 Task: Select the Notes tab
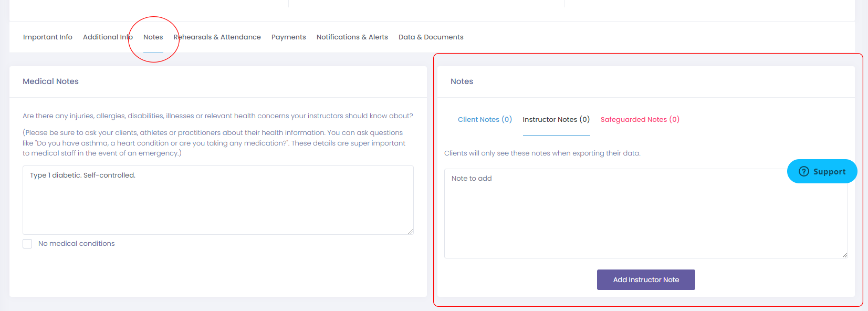(x=153, y=37)
